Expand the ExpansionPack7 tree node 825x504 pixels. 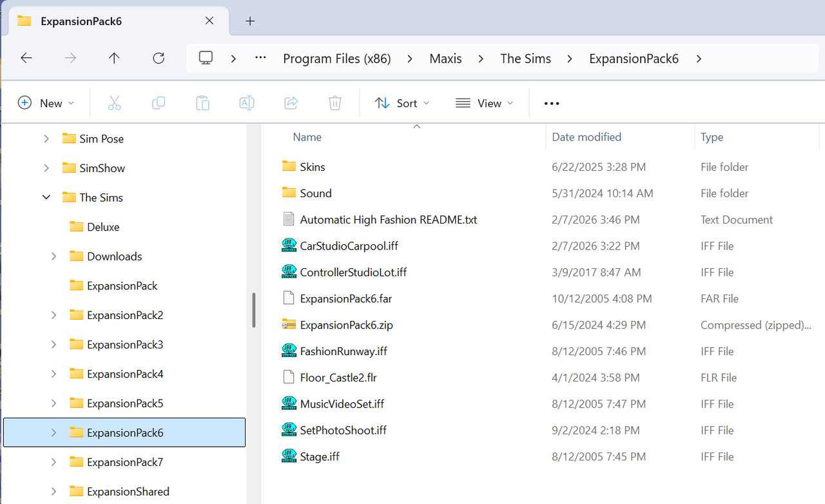(53, 462)
